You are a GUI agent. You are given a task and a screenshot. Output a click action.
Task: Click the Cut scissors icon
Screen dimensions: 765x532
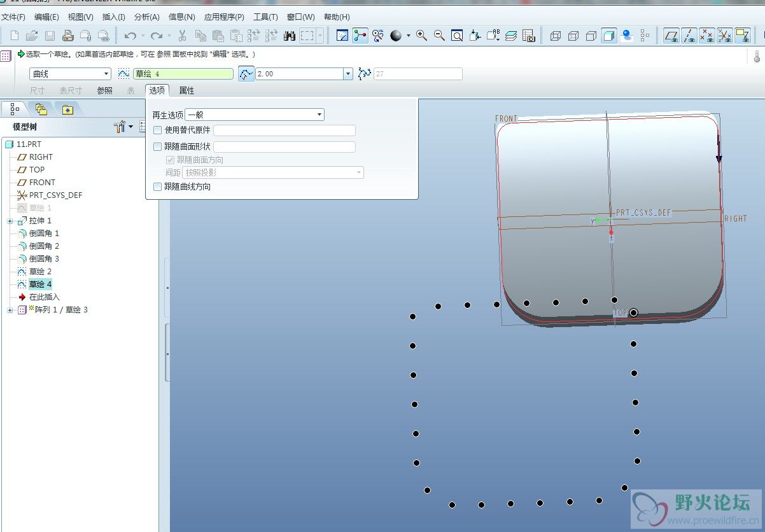(x=182, y=36)
